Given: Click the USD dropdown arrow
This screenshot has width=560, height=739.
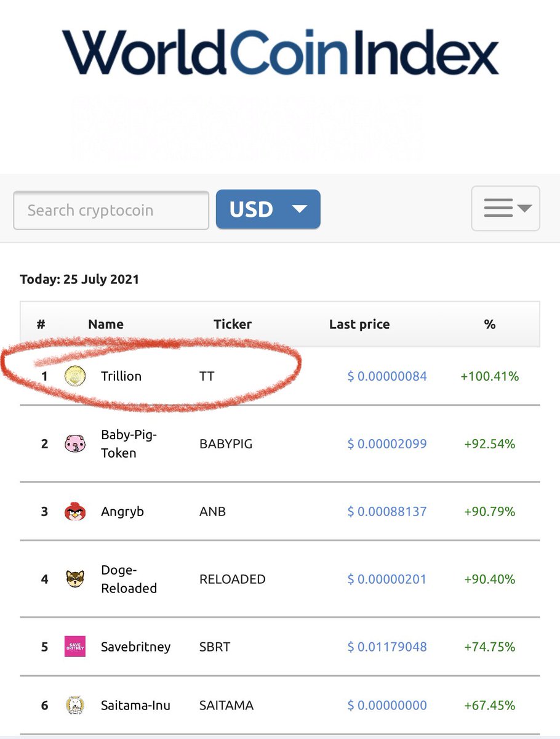Looking at the screenshot, I should 300,209.
